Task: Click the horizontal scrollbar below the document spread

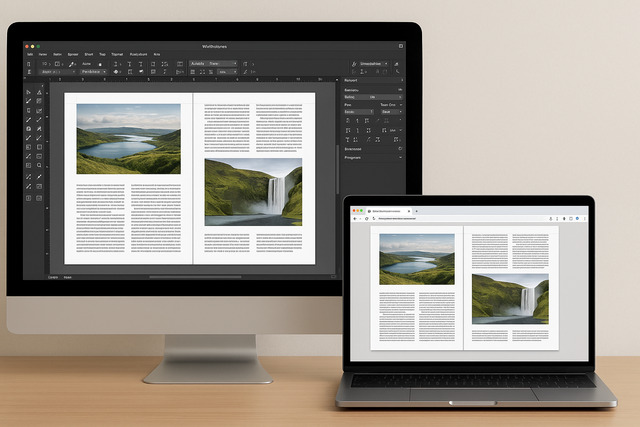Action: [195, 277]
